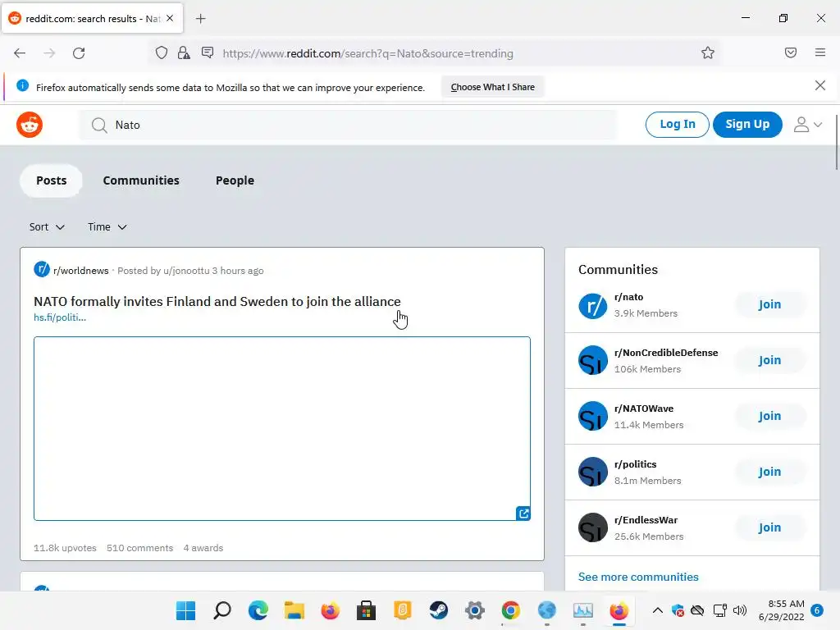This screenshot has width=840, height=630.
Task: Bookmark this page with the star icon
Action: point(708,52)
